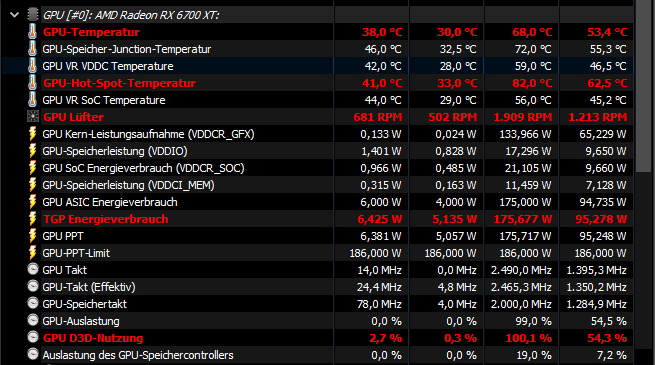Viewport: 655px width, 365px height.
Task: Select the GPU D3D-Nutzung label
Action: [93, 338]
